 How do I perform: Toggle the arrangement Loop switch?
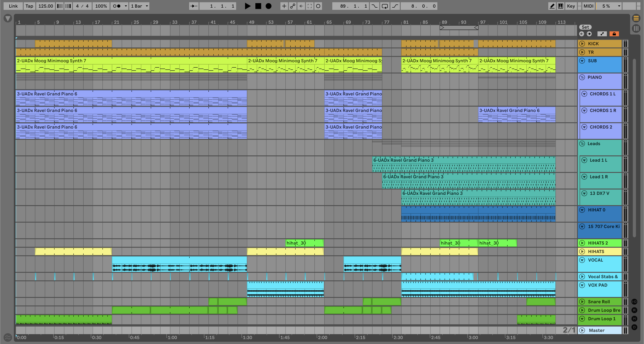(x=385, y=6)
